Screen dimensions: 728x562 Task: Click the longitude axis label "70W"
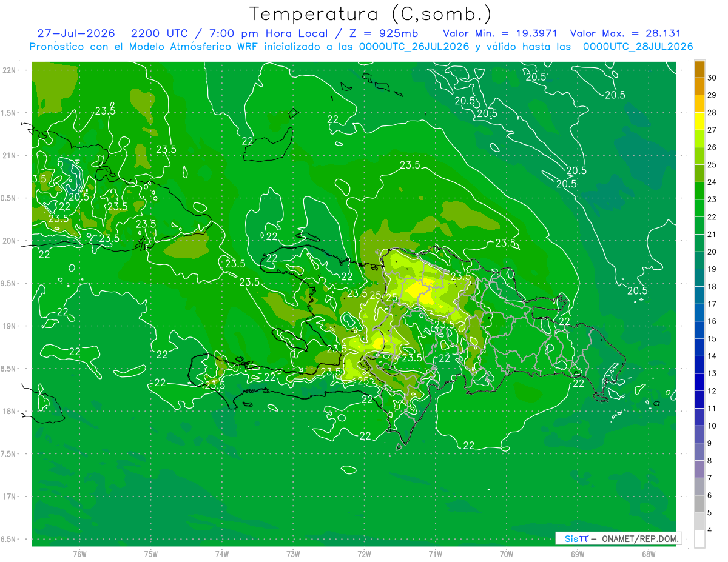pos(507,554)
